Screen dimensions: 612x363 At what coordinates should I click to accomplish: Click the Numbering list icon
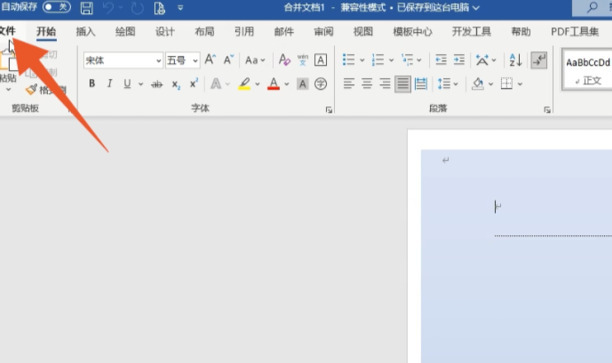(x=378, y=60)
